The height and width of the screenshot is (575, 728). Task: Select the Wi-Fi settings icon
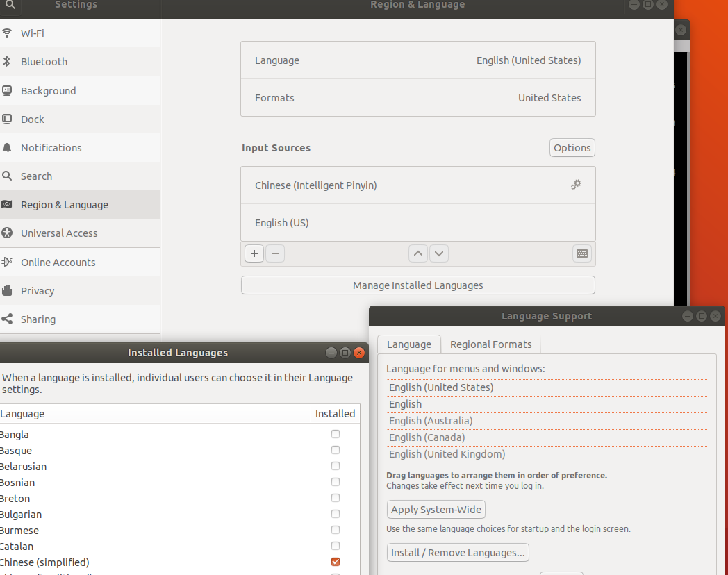[8, 33]
